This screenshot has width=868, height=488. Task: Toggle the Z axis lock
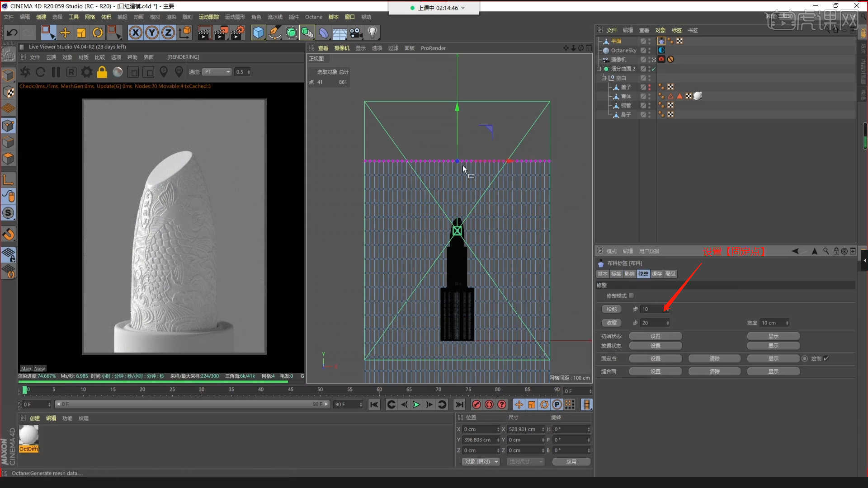(168, 33)
